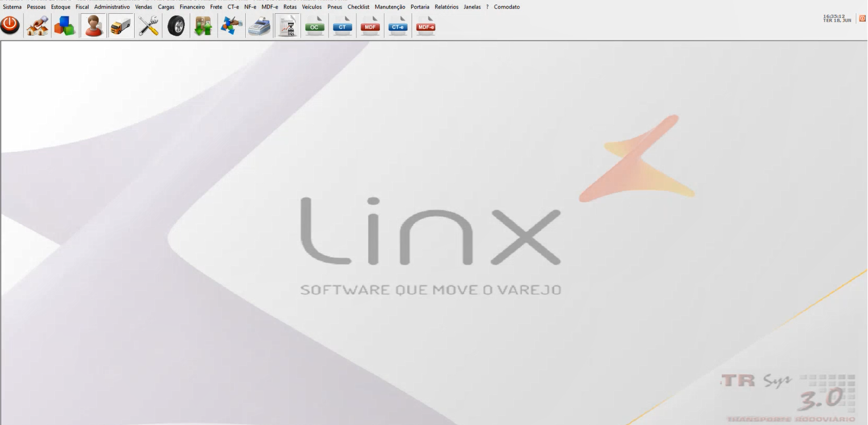Open the Sistema menu

12,7
